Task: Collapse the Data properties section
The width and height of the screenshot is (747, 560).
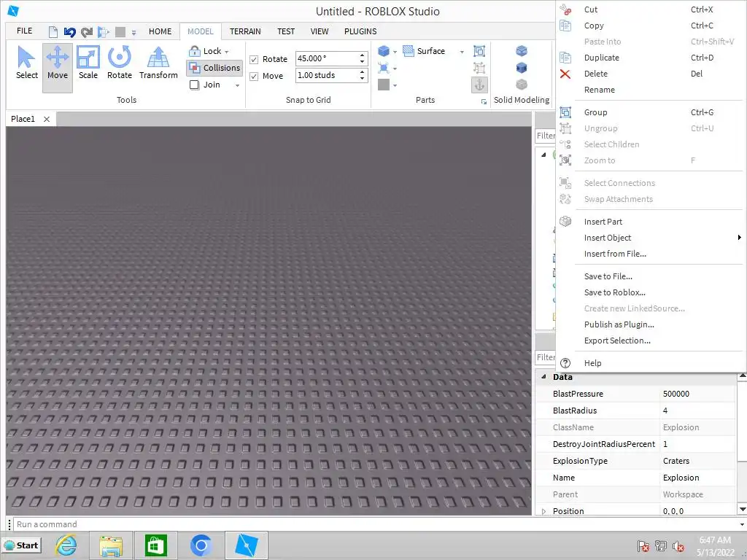Action: 543,377
